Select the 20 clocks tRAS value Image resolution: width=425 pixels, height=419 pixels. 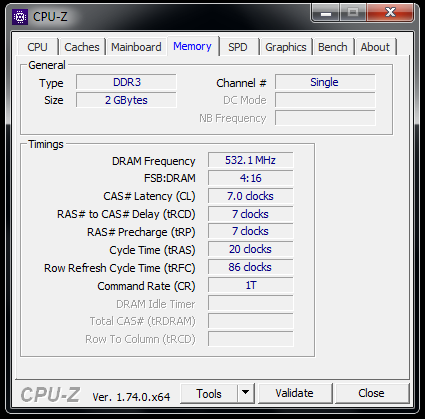(251, 250)
